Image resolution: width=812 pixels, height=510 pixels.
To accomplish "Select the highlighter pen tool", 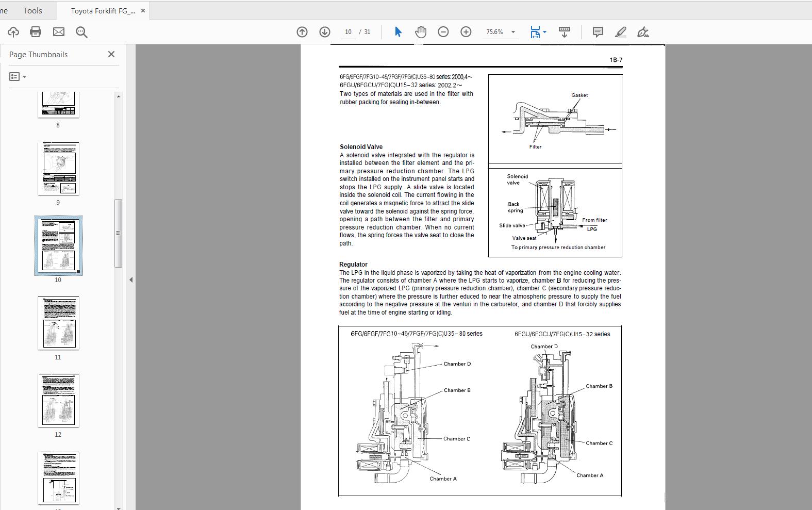I will pyautogui.click(x=621, y=32).
